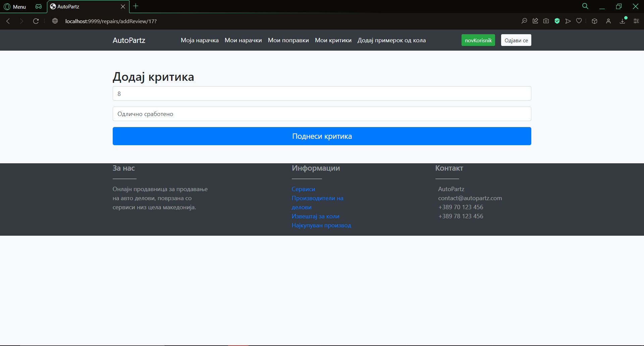Screen dimensions: 644x346
Task: Click the Најкупуван производ footer link
Action: point(321,225)
